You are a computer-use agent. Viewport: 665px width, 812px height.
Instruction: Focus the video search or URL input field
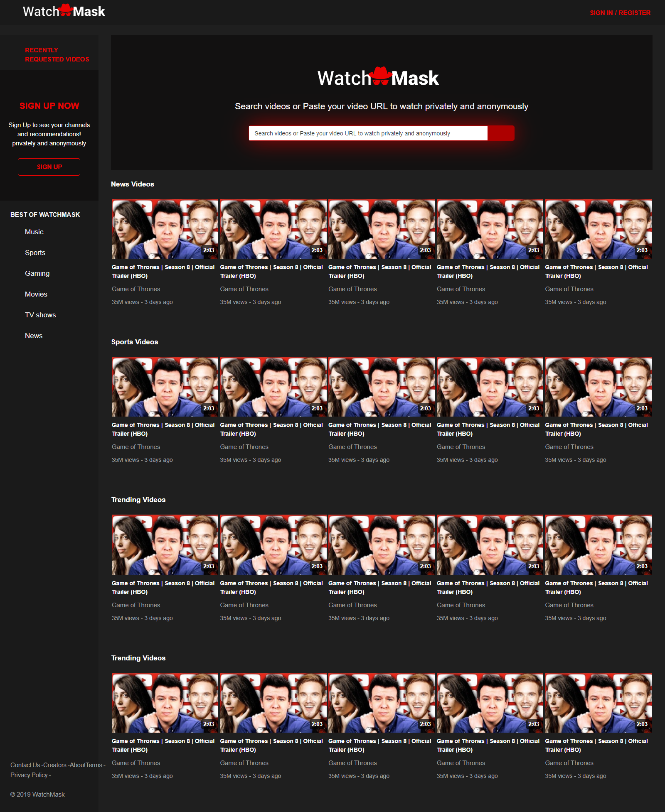coord(368,133)
